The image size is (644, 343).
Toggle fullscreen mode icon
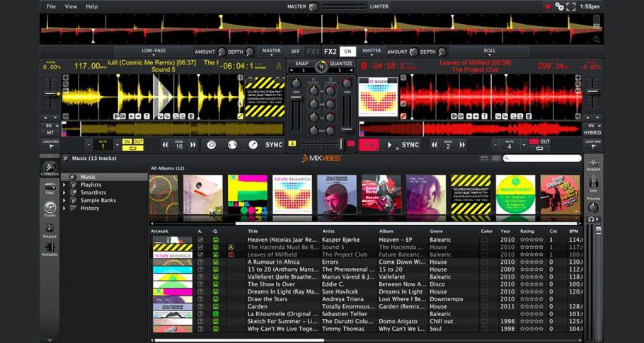571,6
